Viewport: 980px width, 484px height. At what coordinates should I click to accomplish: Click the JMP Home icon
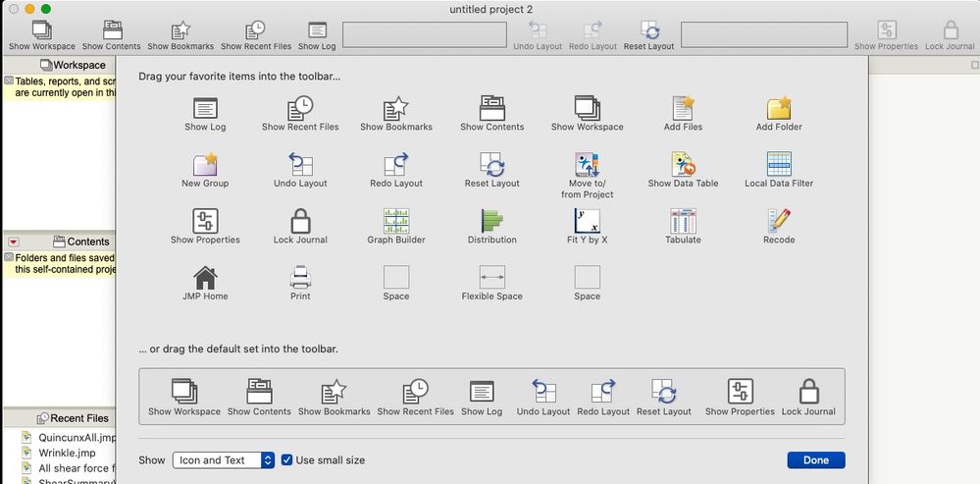[205, 278]
